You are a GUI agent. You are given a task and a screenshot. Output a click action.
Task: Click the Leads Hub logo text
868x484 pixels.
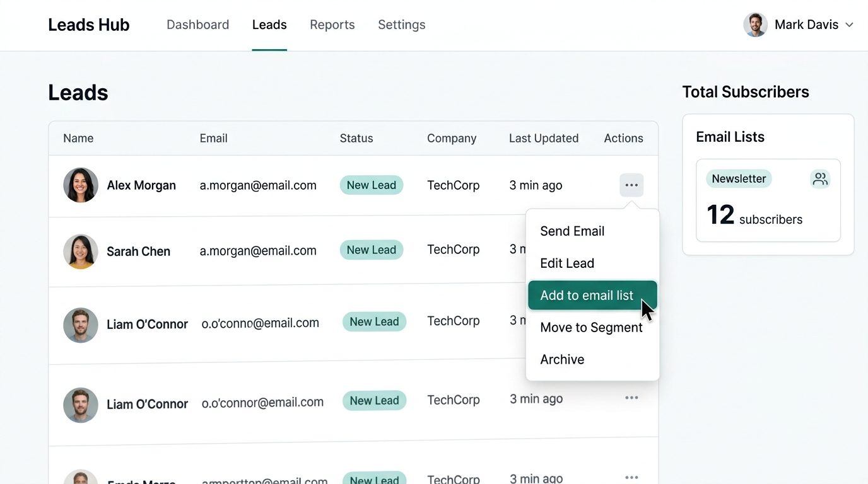pos(89,25)
